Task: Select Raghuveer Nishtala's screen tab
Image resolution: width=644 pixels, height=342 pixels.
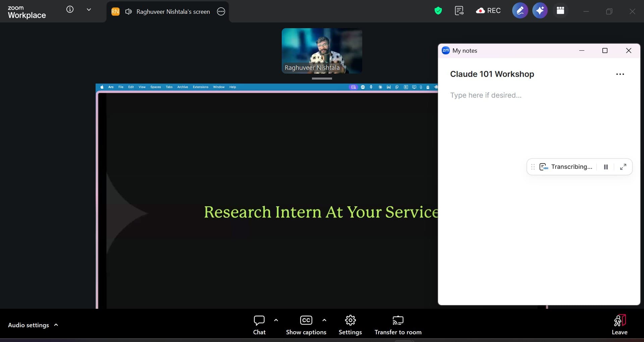Action: (x=168, y=12)
